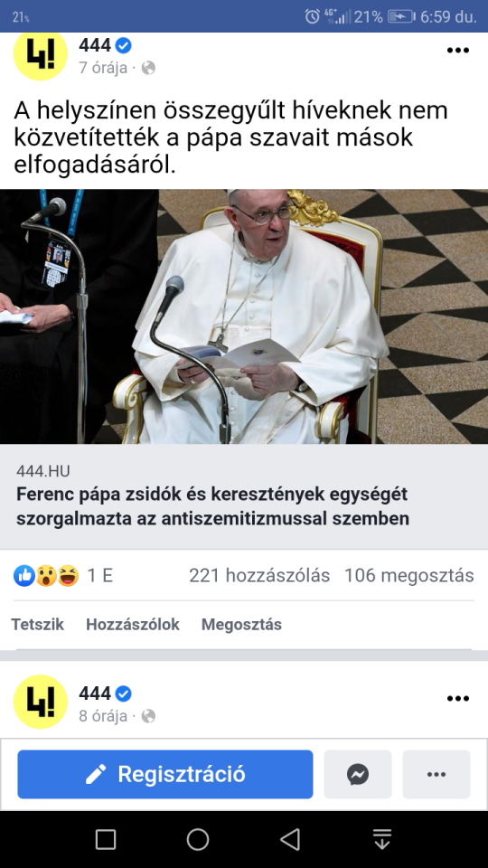Open the 221 hozzászólás comments count

pyautogui.click(x=259, y=576)
